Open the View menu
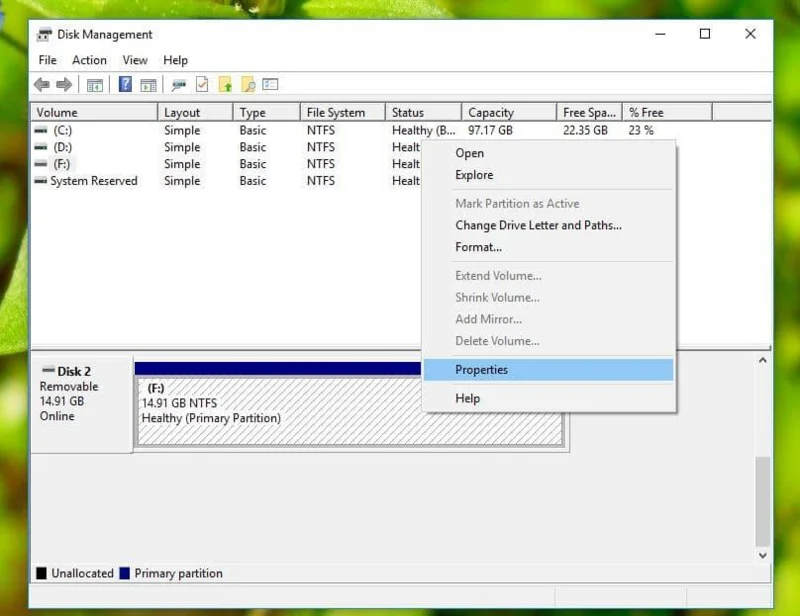Image resolution: width=800 pixels, height=616 pixels. pyautogui.click(x=135, y=60)
